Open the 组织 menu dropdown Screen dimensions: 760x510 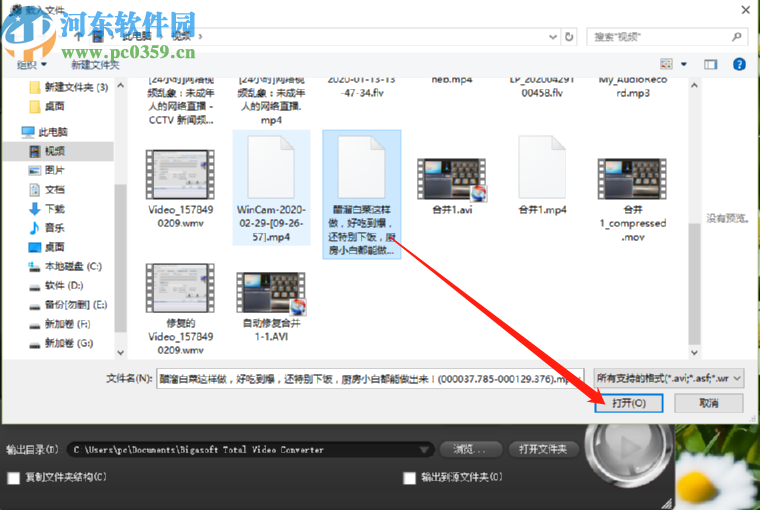coord(32,64)
